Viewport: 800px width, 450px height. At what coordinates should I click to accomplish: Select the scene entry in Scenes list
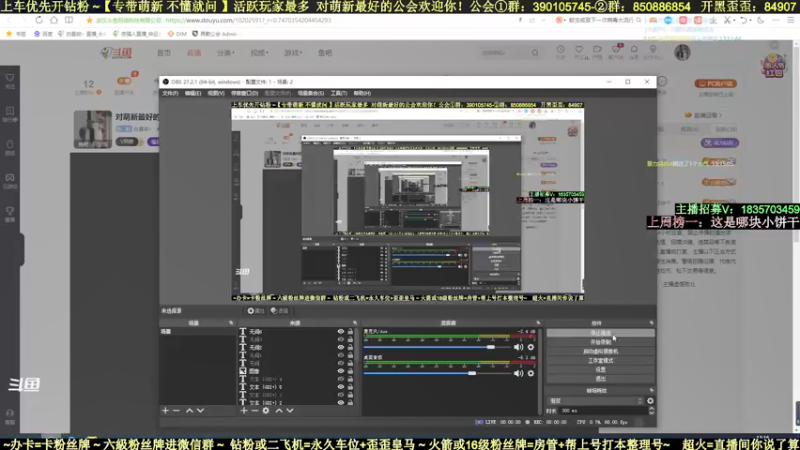197,332
